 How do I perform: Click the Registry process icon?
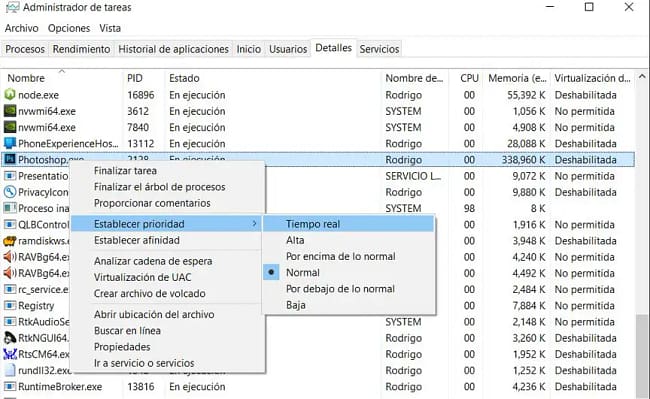tap(10, 305)
